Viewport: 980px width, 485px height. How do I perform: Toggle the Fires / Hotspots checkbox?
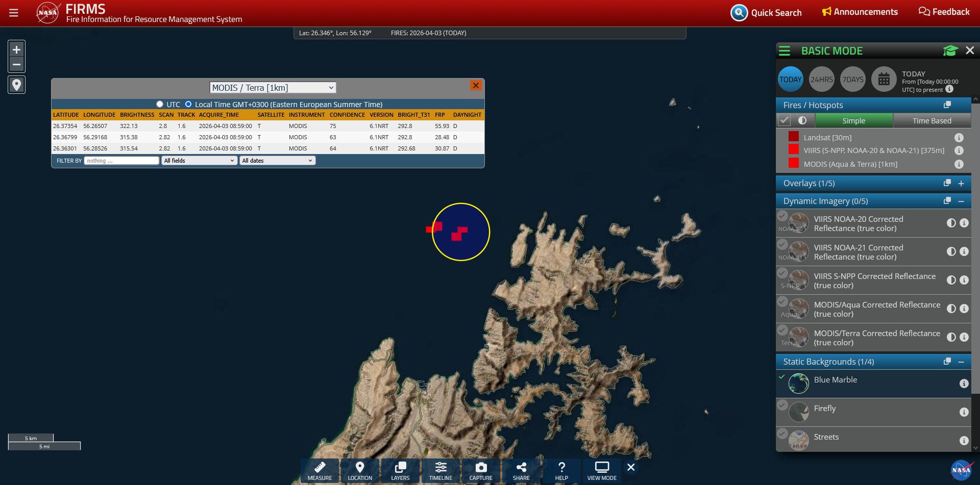point(785,120)
